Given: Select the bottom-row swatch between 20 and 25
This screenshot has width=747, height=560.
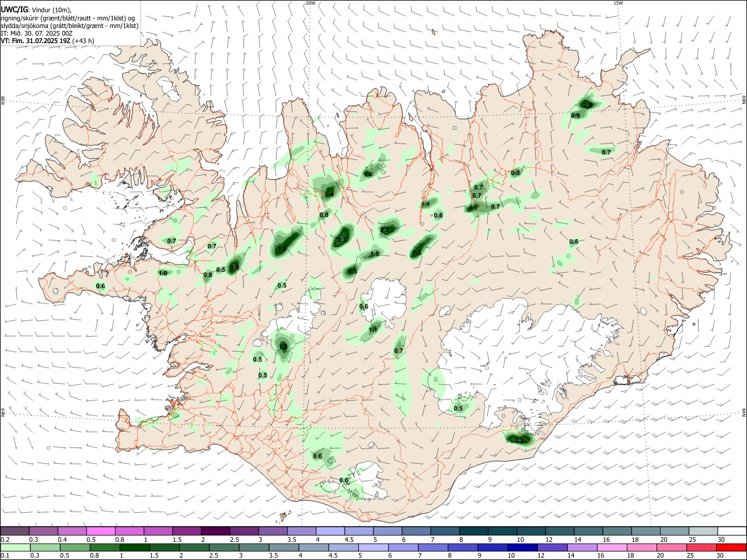Looking at the screenshot, I should coord(671,547).
